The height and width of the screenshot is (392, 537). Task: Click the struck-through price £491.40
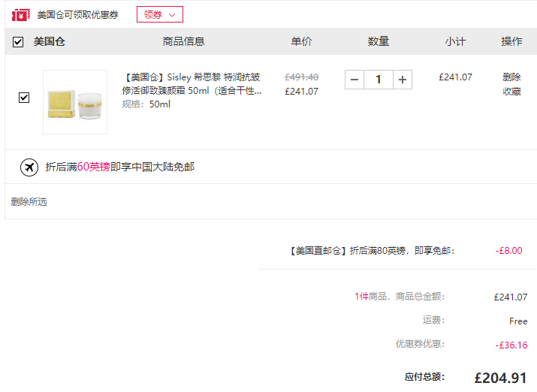pos(301,77)
